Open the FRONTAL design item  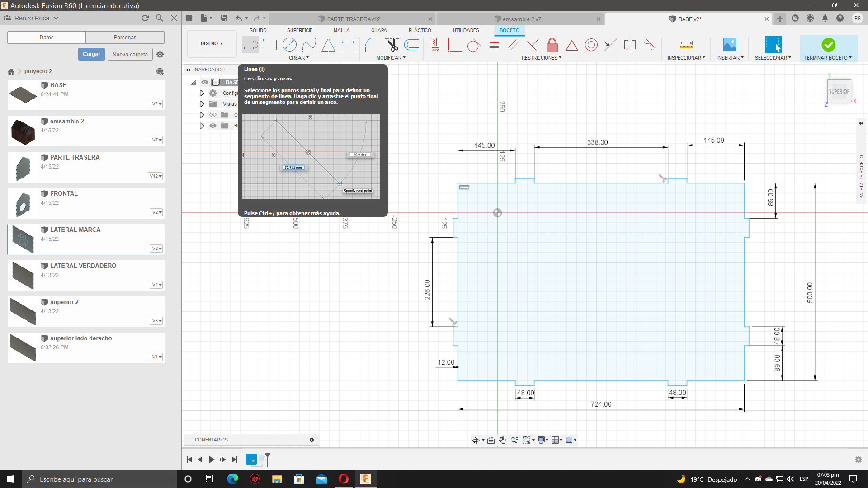click(x=86, y=203)
